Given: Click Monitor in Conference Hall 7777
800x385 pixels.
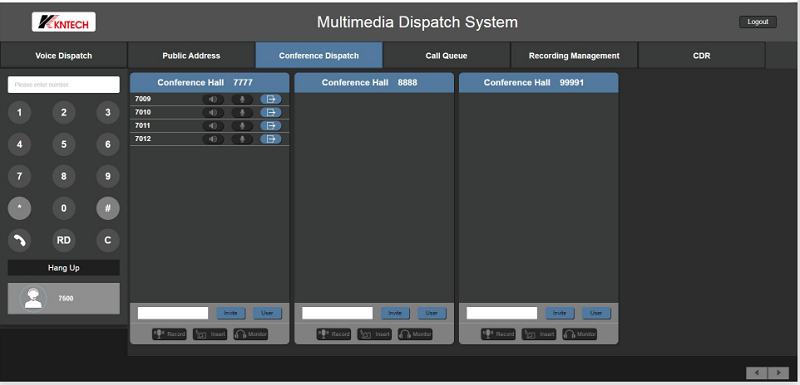Looking at the screenshot, I should pyautogui.click(x=251, y=334).
